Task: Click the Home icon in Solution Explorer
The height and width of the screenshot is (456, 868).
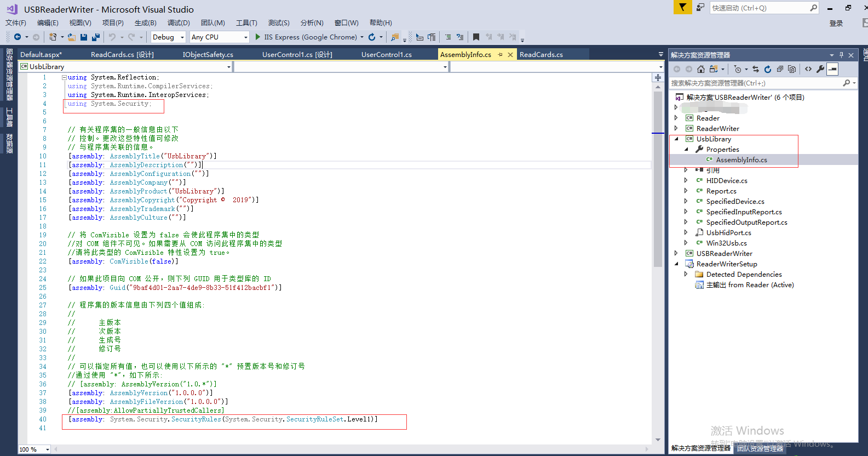Action: (701, 69)
